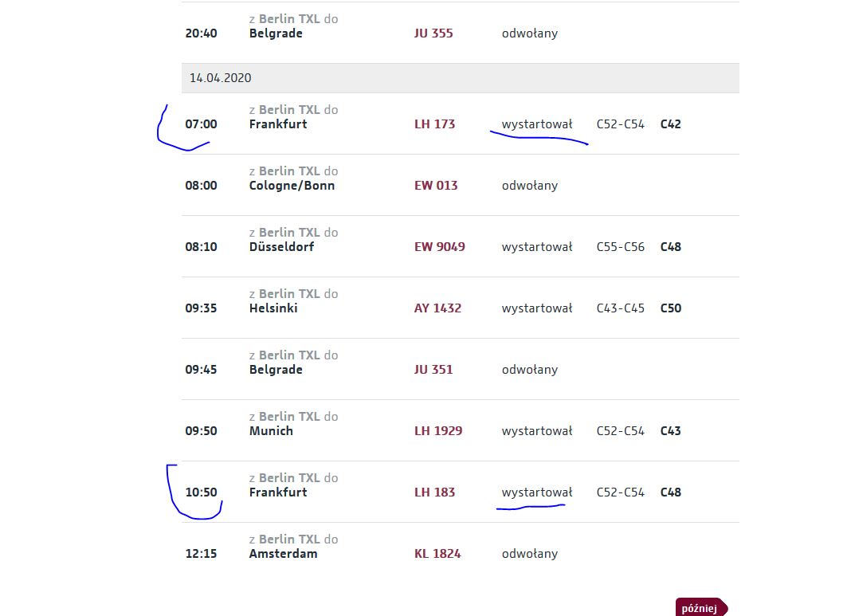Select the Munich destination name

click(x=271, y=430)
